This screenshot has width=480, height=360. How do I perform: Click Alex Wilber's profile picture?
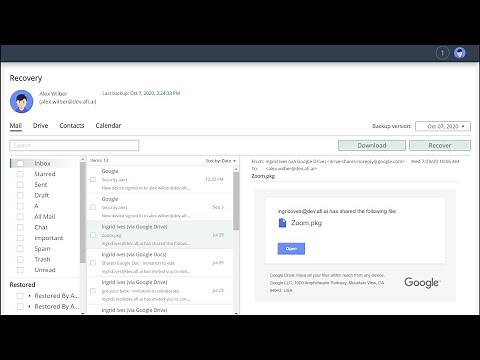(x=21, y=102)
